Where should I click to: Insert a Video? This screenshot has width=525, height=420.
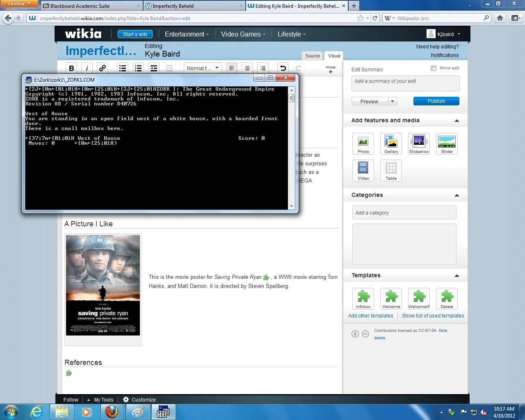click(x=363, y=170)
